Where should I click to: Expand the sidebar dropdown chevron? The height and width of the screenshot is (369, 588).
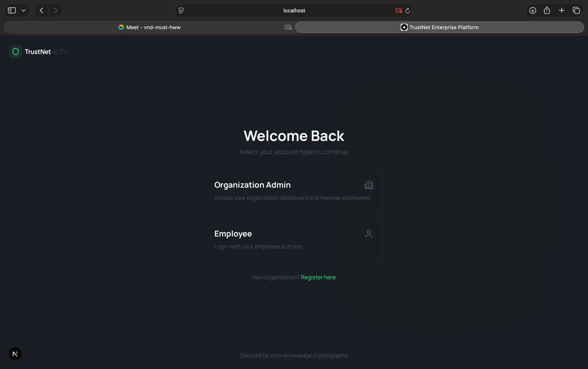click(23, 10)
